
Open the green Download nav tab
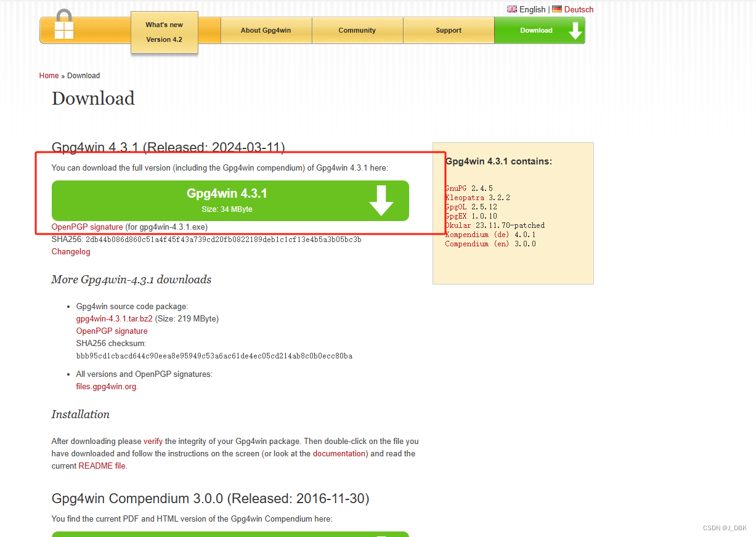click(540, 30)
